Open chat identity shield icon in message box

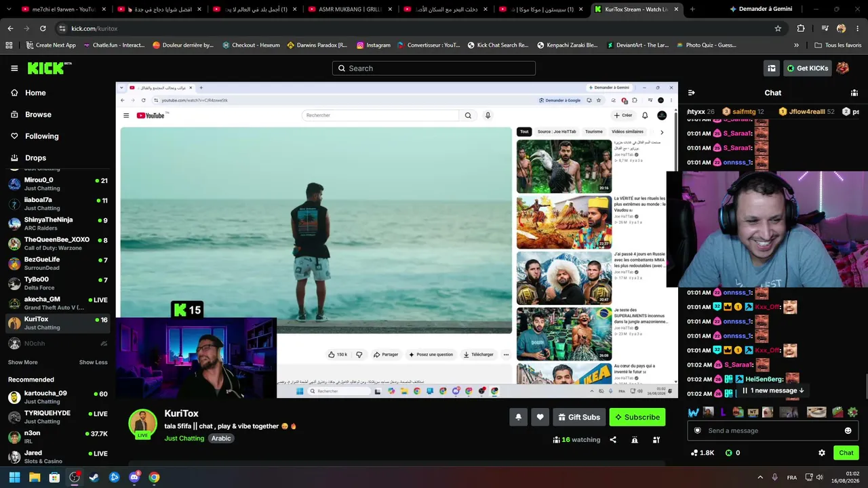[x=697, y=430]
